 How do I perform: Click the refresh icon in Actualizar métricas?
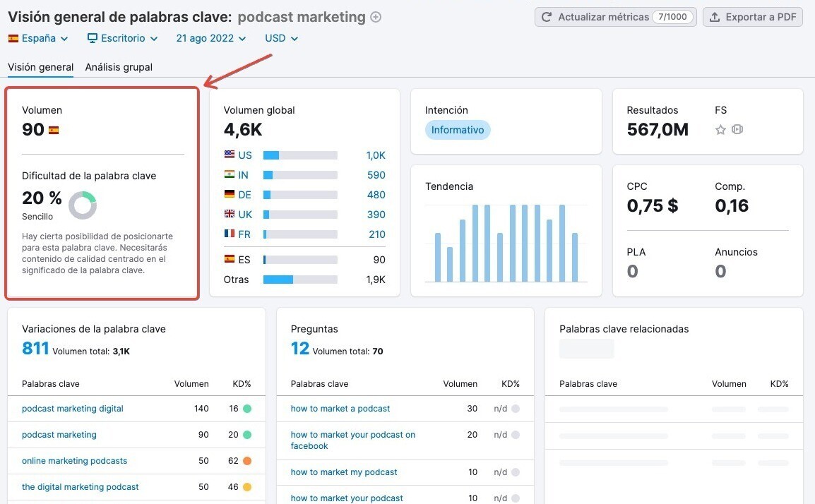pos(547,17)
